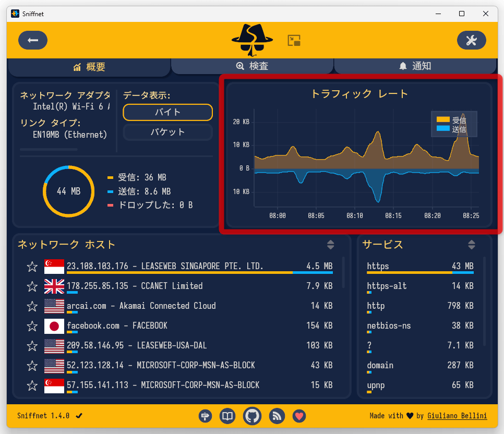Click the version check mark icon
504x434 pixels.
tap(79, 416)
